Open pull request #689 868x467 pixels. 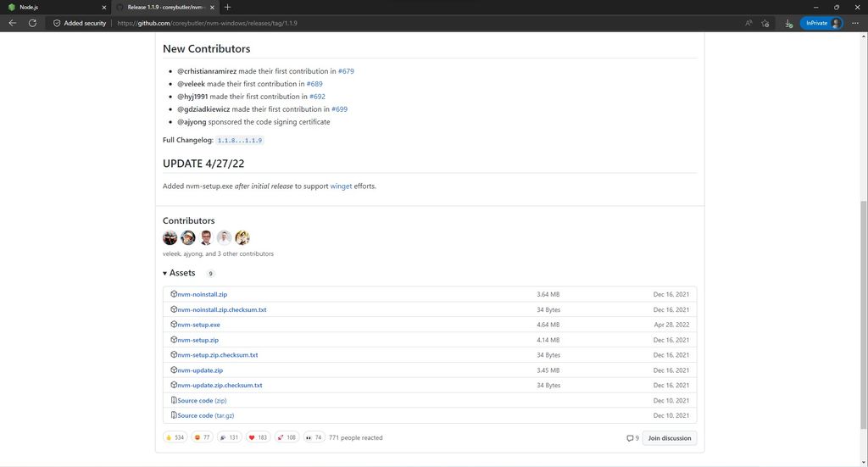[314, 84]
